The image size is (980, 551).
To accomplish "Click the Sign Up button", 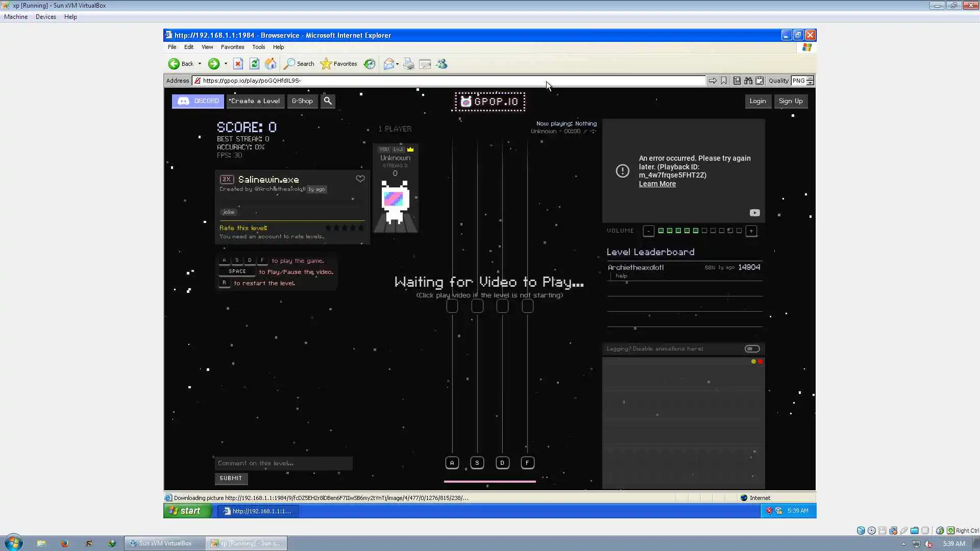I will (x=790, y=101).
